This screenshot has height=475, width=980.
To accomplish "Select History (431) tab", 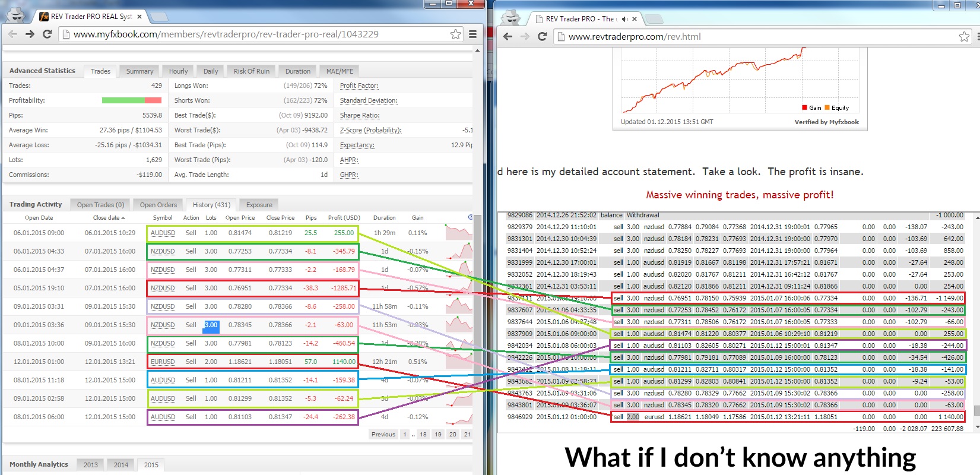I will point(211,204).
